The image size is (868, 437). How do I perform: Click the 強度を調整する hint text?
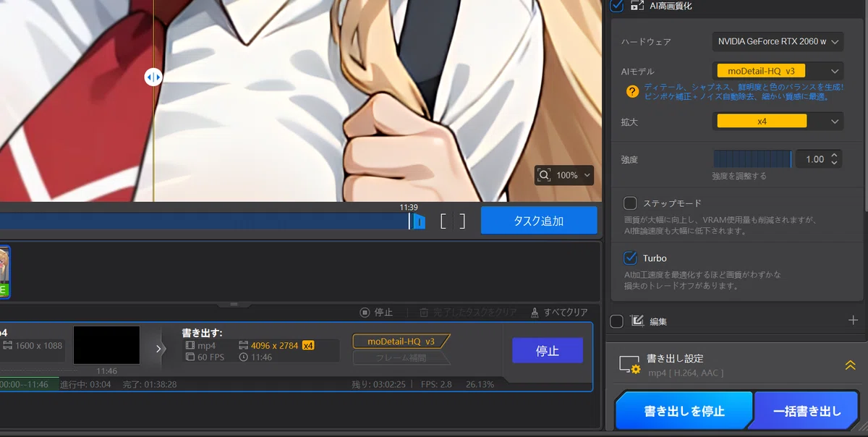click(739, 176)
